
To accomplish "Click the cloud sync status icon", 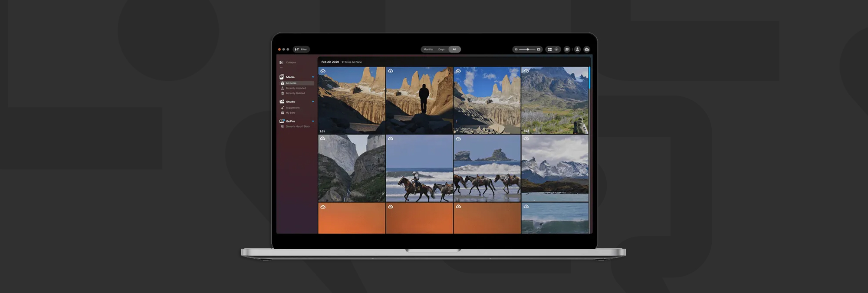I will 587,49.
